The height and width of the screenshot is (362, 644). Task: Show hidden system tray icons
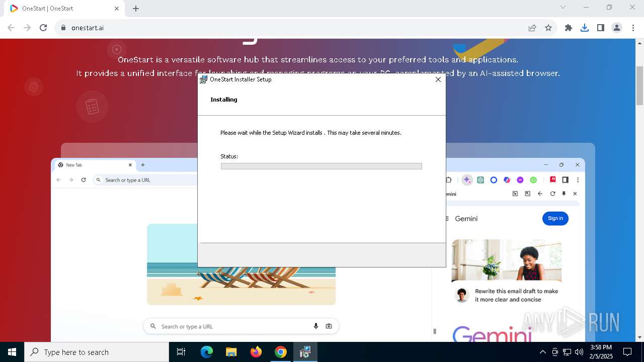(542, 352)
